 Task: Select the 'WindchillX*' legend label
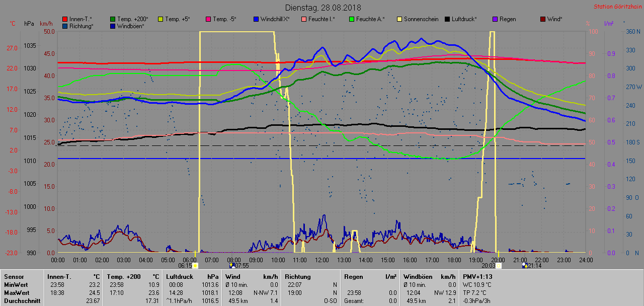pyautogui.click(x=275, y=19)
